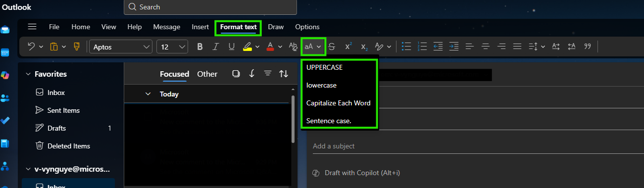The image size is (644, 188).
Task: Expand the Paste options arrow
Action: pos(64,47)
